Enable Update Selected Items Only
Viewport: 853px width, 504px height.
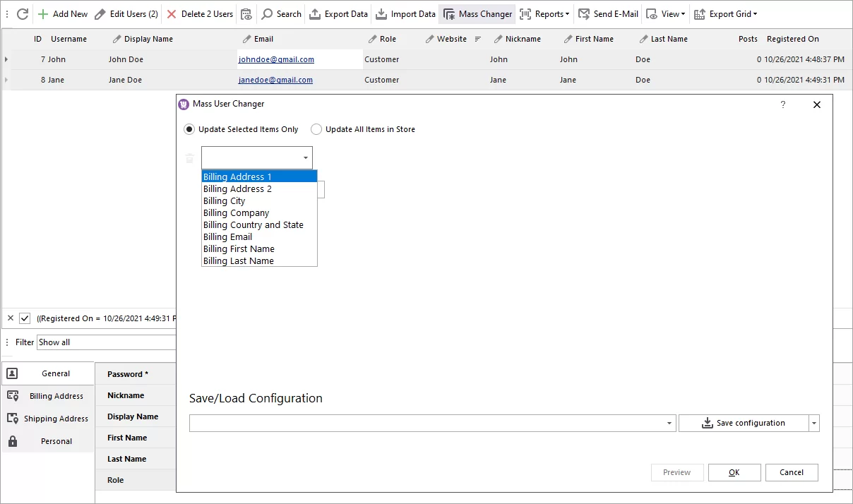[x=189, y=129]
